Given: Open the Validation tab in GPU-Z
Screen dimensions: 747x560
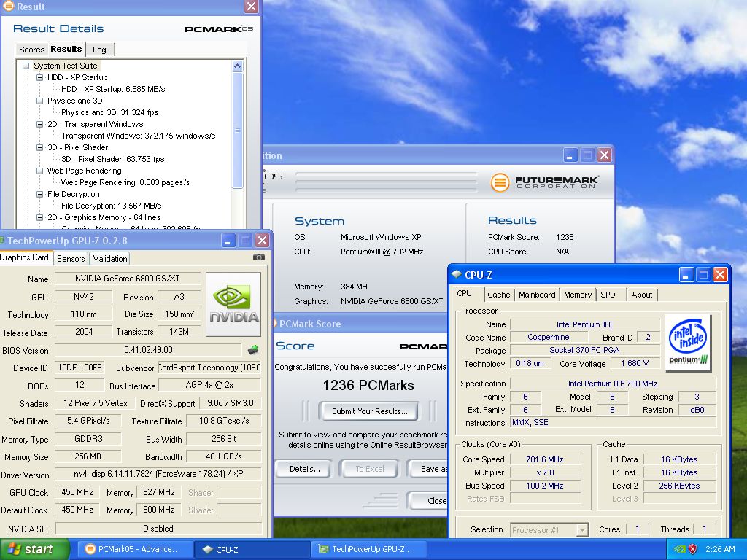Looking at the screenshot, I should click(110, 259).
